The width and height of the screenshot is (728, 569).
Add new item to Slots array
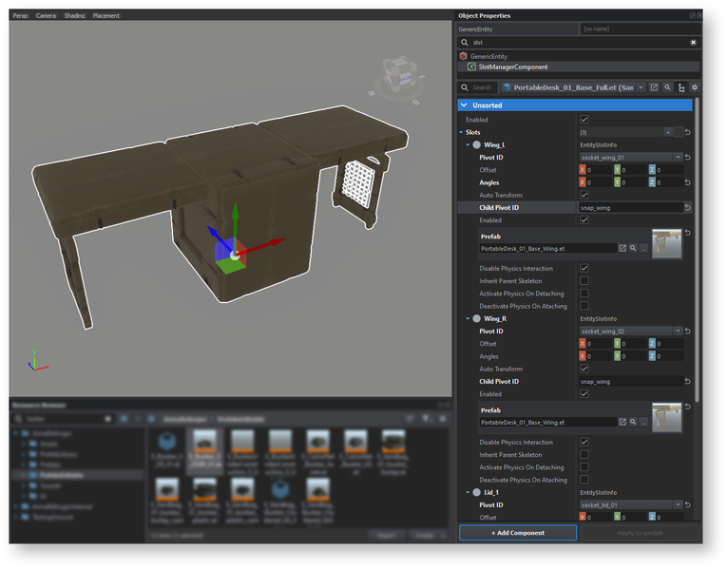point(668,132)
